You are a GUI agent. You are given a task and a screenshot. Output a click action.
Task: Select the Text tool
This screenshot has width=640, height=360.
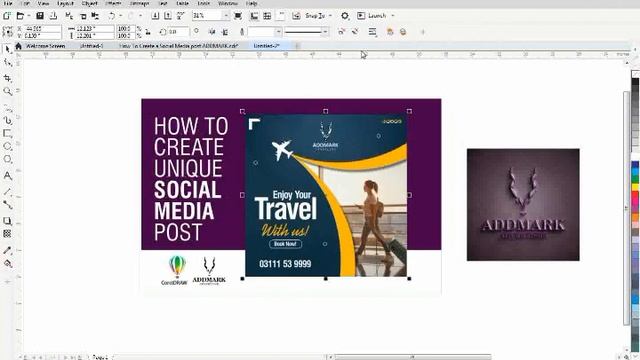(x=7, y=176)
